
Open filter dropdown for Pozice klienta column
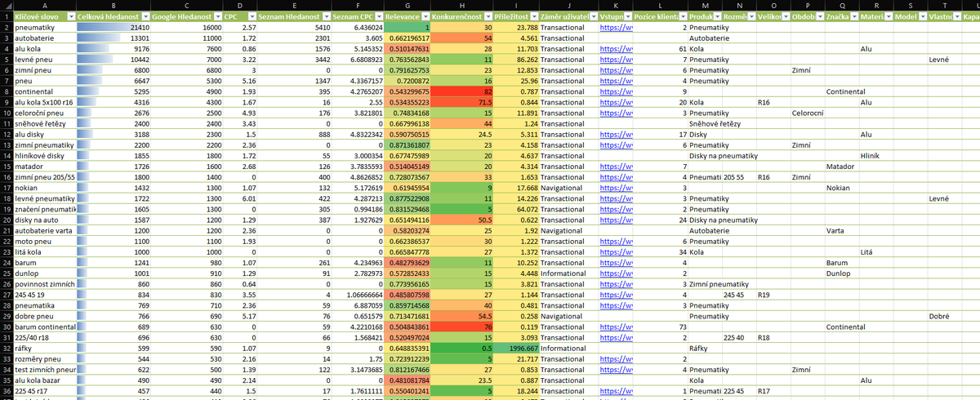point(683,16)
